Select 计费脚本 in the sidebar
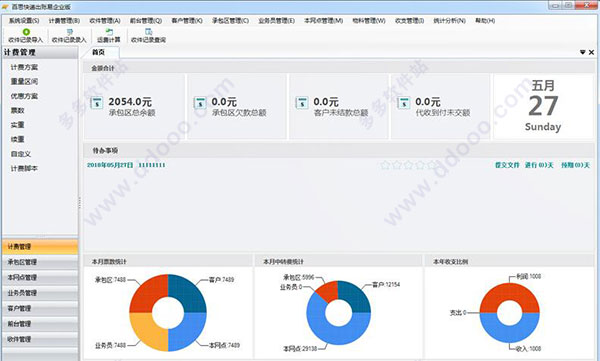 tap(24, 168)
